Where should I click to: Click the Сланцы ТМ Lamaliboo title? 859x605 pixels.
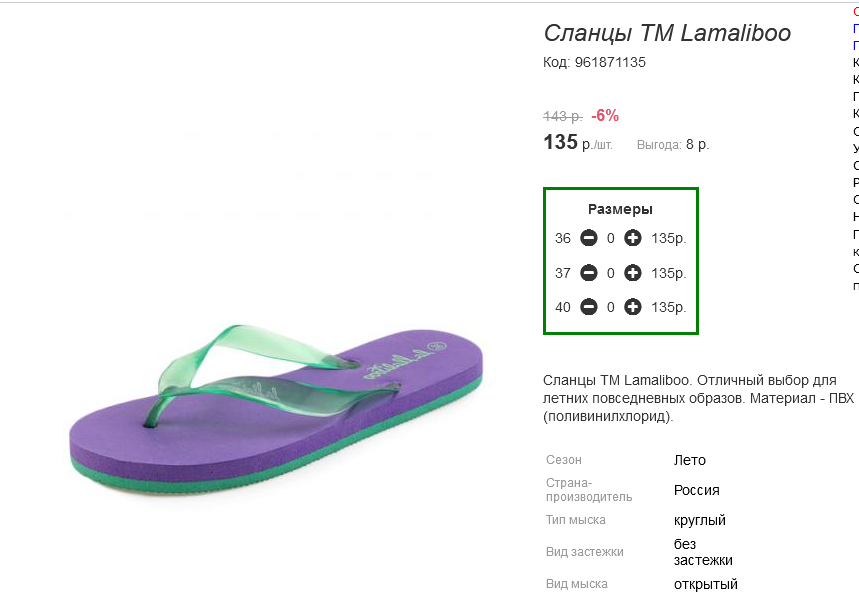(667, 33)
